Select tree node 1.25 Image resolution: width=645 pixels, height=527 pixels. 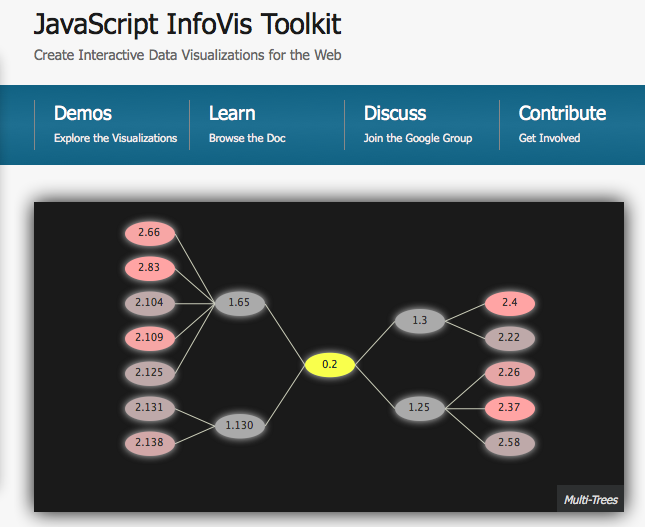pyautogui.click(x=420, y=408)
